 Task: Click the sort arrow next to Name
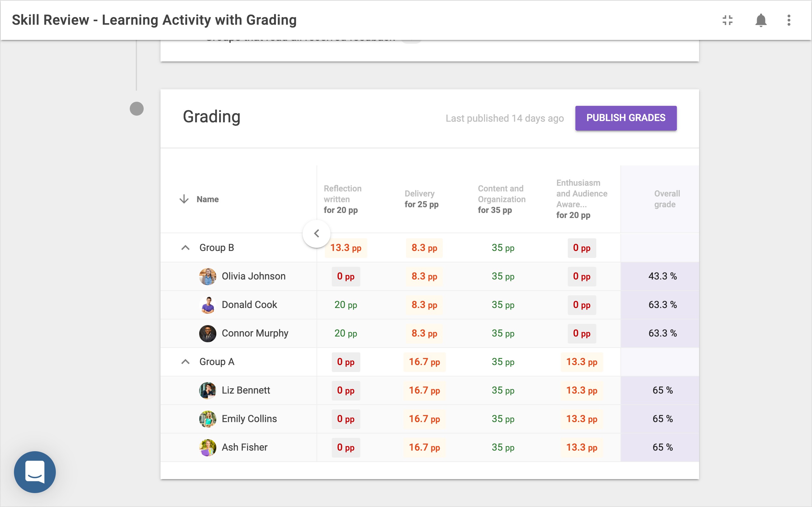point(184,199)
